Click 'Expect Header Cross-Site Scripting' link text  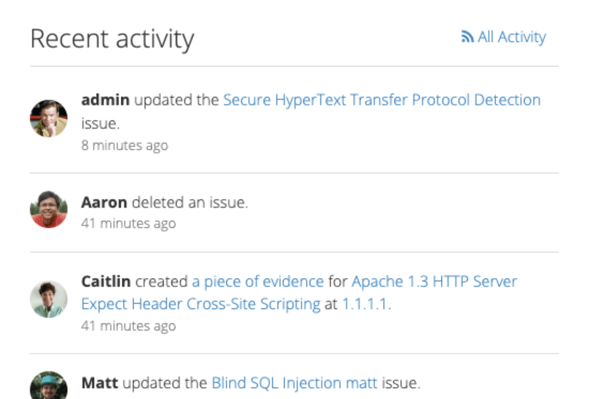point(201,304)
